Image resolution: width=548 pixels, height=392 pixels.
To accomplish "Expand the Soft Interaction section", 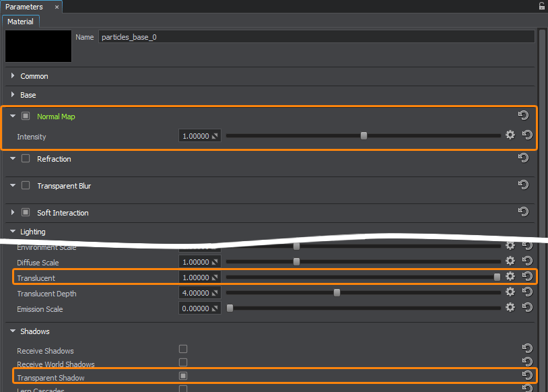I will coord(13,212).
